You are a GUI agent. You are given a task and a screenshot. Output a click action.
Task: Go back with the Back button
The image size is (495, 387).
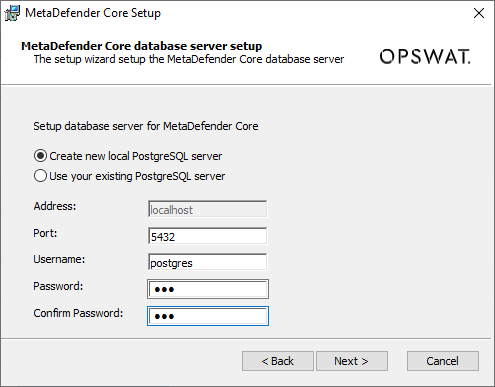pyautogui.click(x=278, y=361)
